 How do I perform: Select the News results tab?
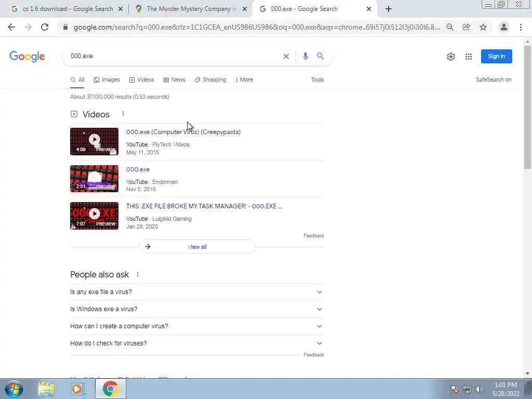coord(175,79)
